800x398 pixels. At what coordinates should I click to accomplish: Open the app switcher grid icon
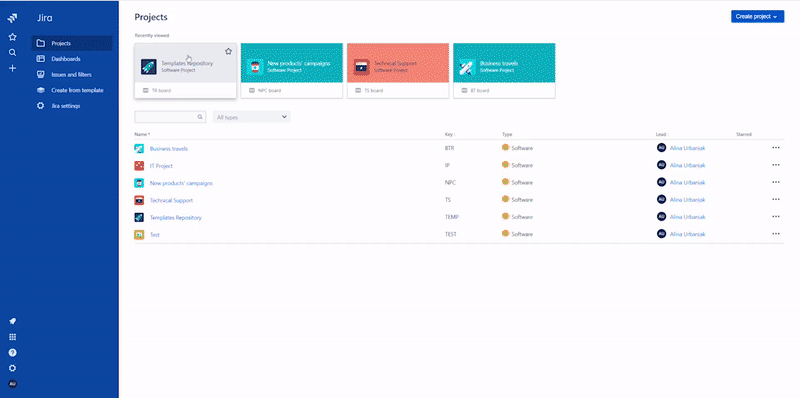point(13,337)
